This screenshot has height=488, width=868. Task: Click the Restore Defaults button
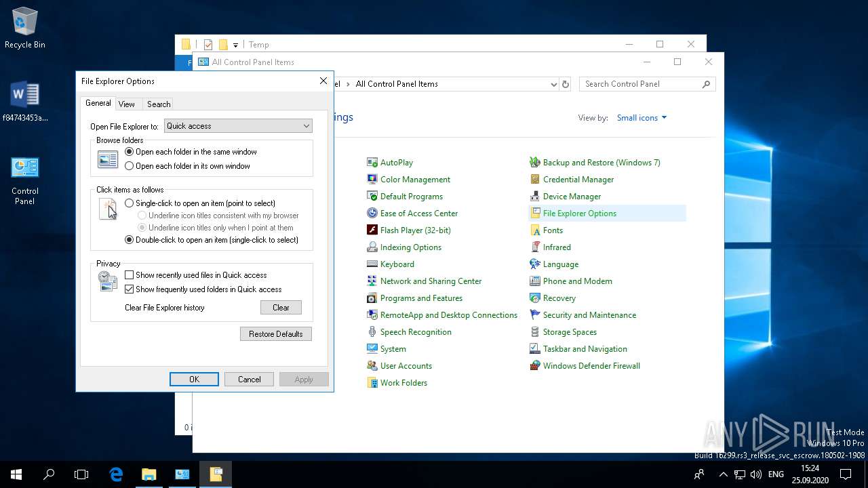(276, 334)
